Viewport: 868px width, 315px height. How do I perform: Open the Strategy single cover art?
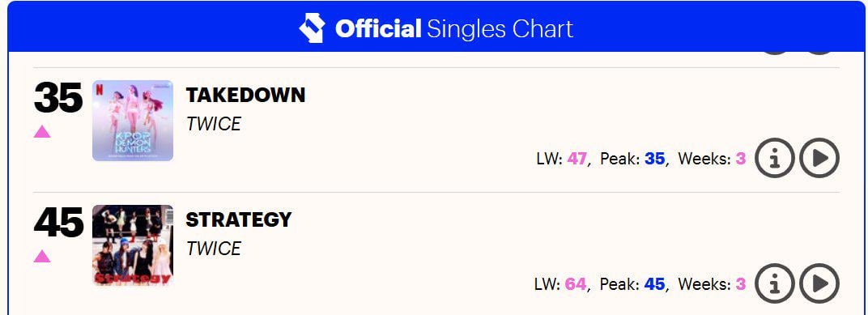point(133,245)
